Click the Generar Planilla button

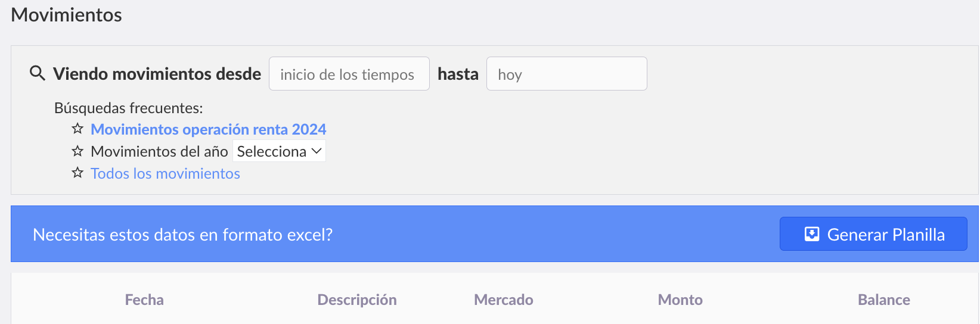(x=873, y=234)
